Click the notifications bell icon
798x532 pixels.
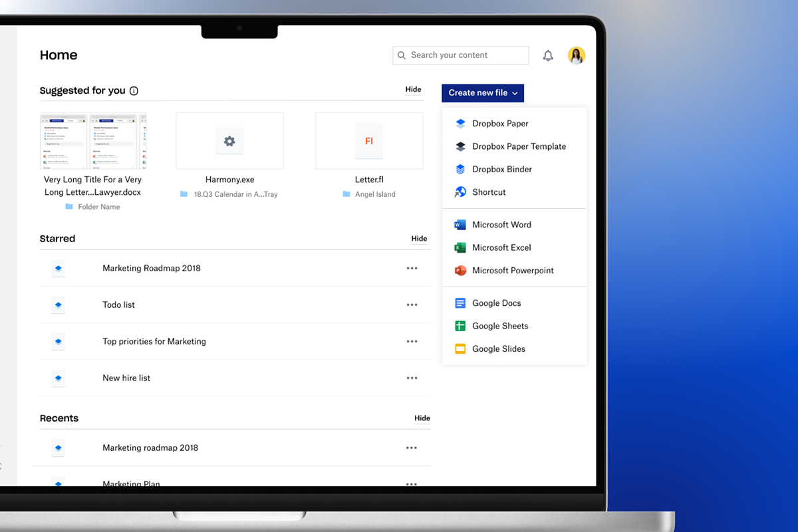548,56
